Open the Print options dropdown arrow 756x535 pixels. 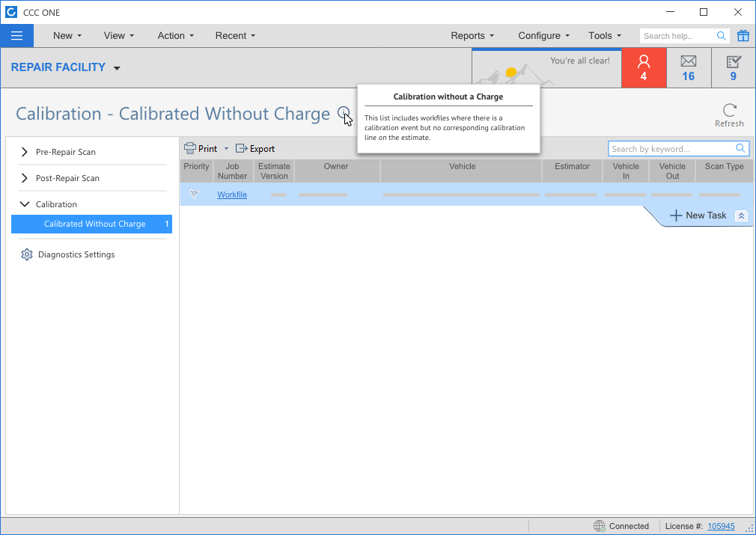click(x=226, y=149)
